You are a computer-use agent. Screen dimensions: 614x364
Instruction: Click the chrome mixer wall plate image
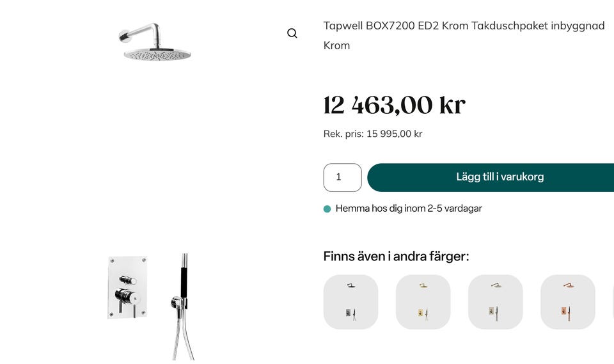click(127, 287)
